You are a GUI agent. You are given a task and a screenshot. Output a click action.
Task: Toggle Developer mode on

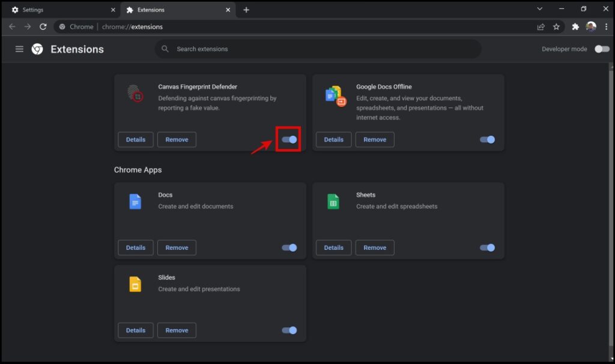pos(602,49)
